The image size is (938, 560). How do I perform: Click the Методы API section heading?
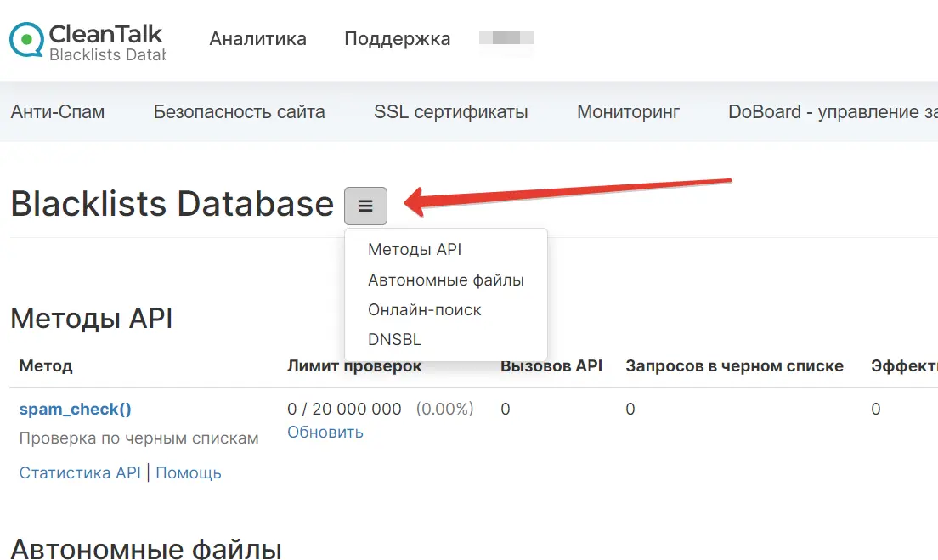pos(92,318)
